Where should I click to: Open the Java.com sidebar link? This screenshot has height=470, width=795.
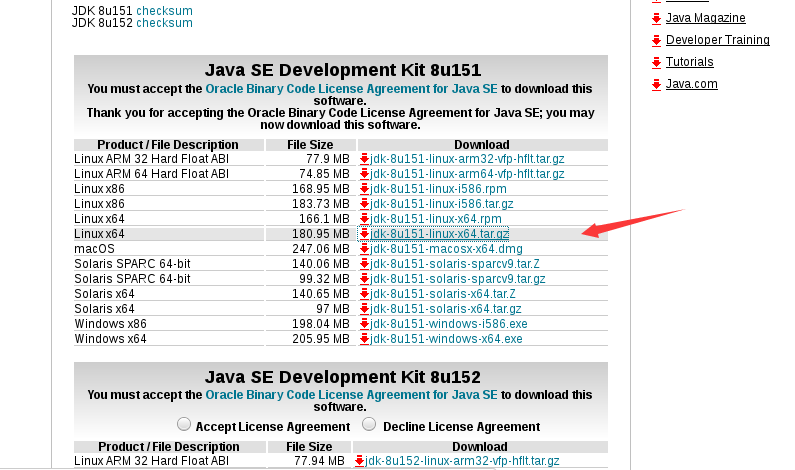pyautogui.click(x=692, y=84)
